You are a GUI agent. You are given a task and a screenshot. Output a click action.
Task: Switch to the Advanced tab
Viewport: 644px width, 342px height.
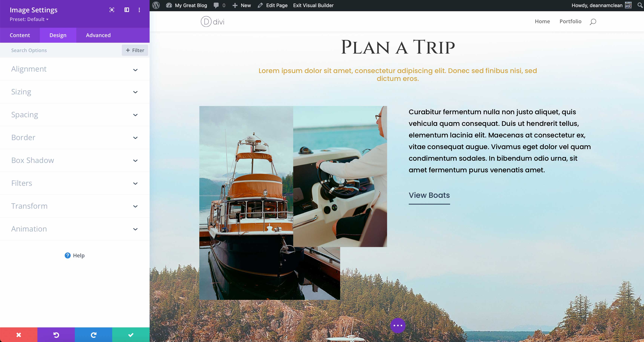pyautogui.click(x=98, y=35)
